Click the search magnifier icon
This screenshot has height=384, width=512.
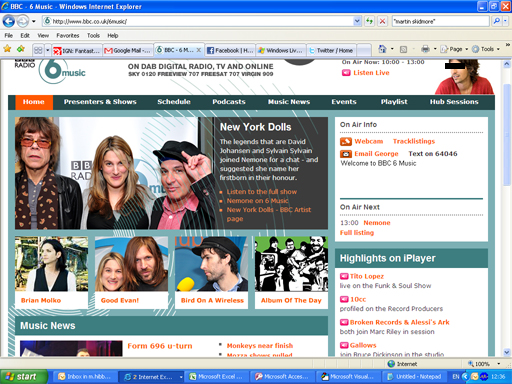tap(496, 21)
